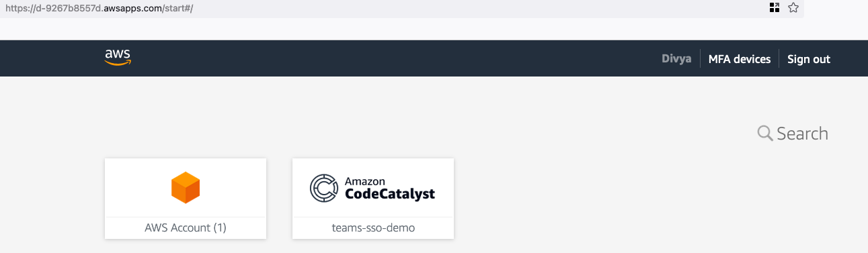Viewport: 868px width, 253px height.
Task: Click the orange smile arrow under the aws text
Action: pos(118,62)
